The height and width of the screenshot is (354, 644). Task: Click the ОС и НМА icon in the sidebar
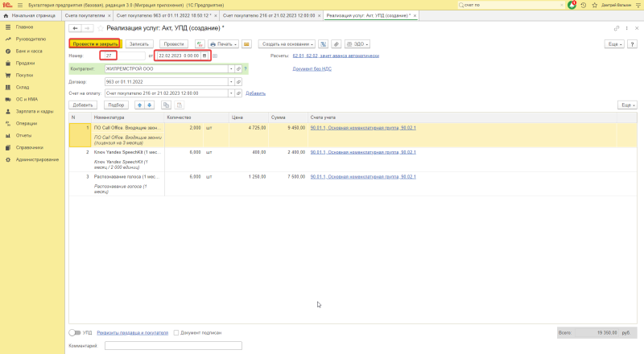(x=8, y=100)
